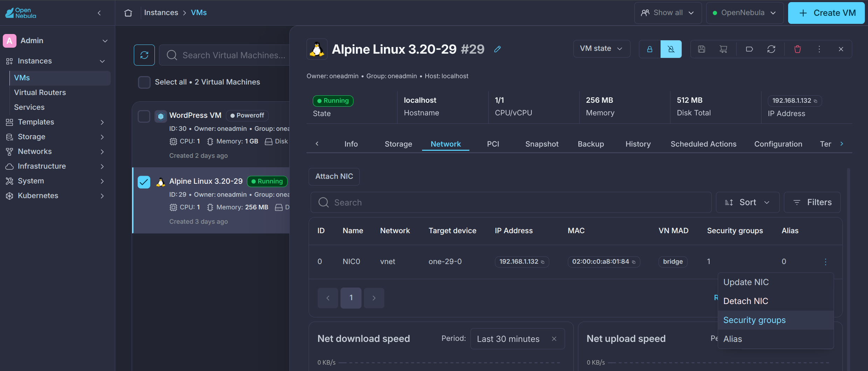Go to previous NIC table page
The height and width of the screenshot is (371, 868).
coord(328,298)
